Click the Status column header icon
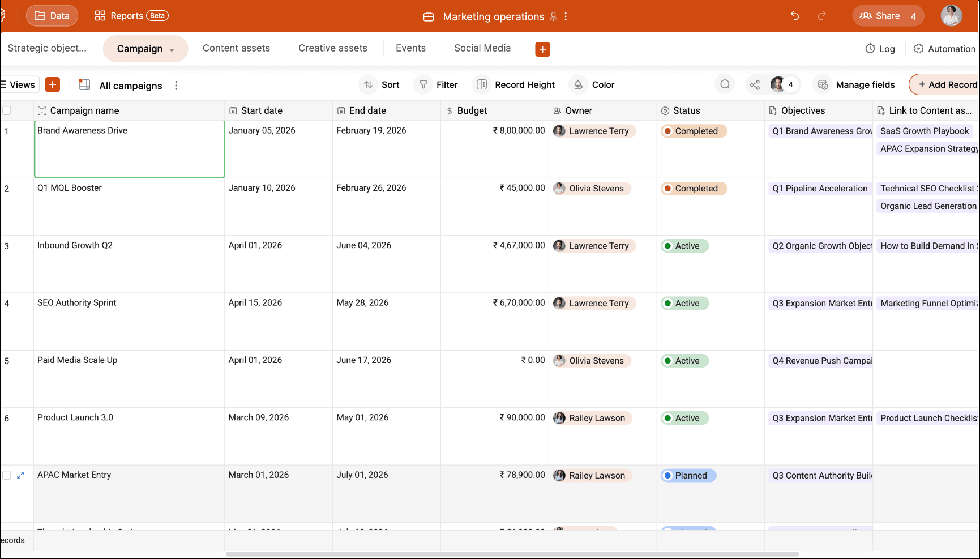 [x=665, y=111]
